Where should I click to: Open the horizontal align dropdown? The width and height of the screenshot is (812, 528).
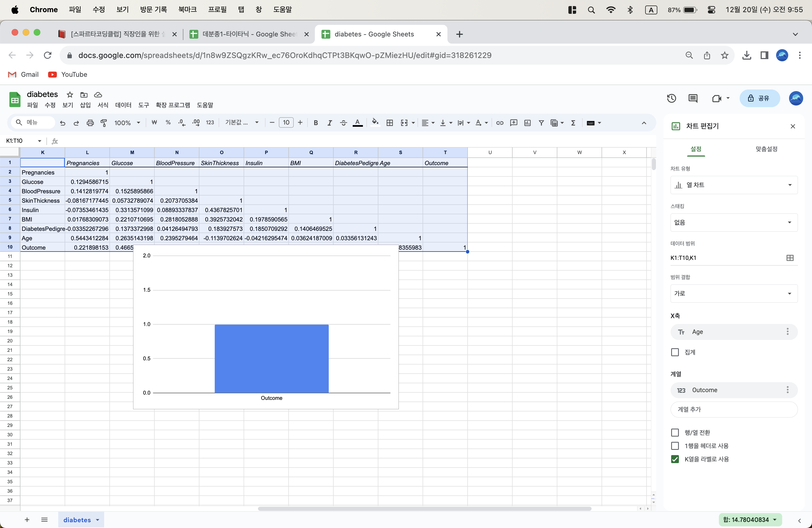(428, 123)
